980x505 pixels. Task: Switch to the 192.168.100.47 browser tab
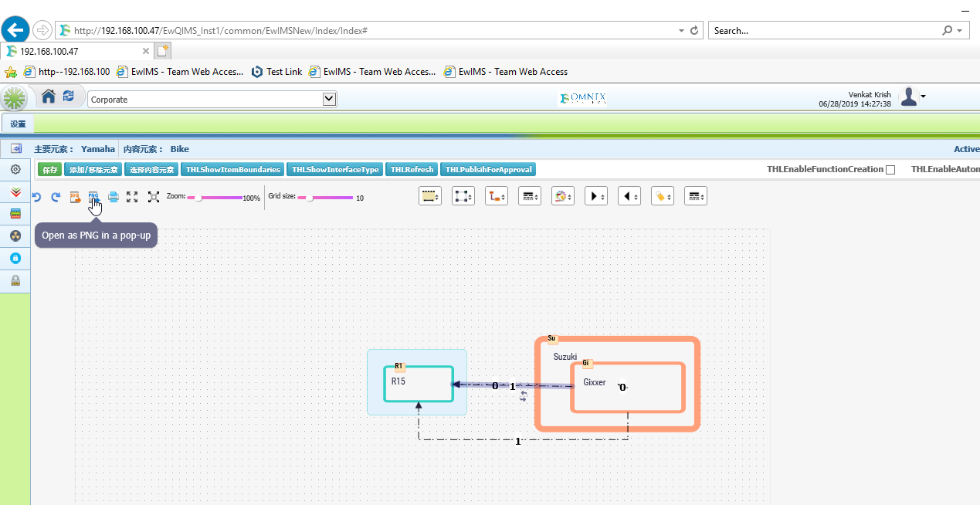click(77, 51)
